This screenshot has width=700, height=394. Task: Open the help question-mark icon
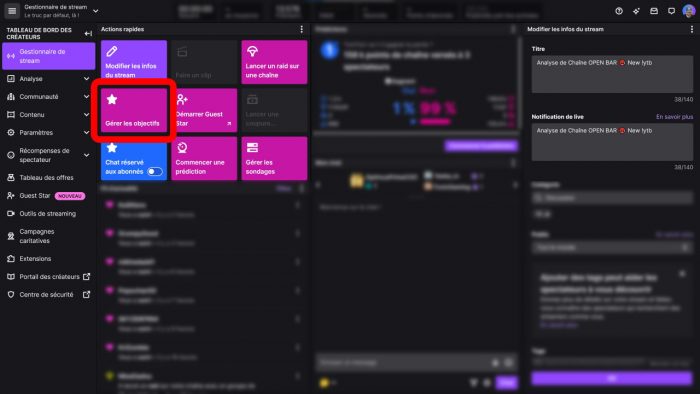click(x=619, y=11)
